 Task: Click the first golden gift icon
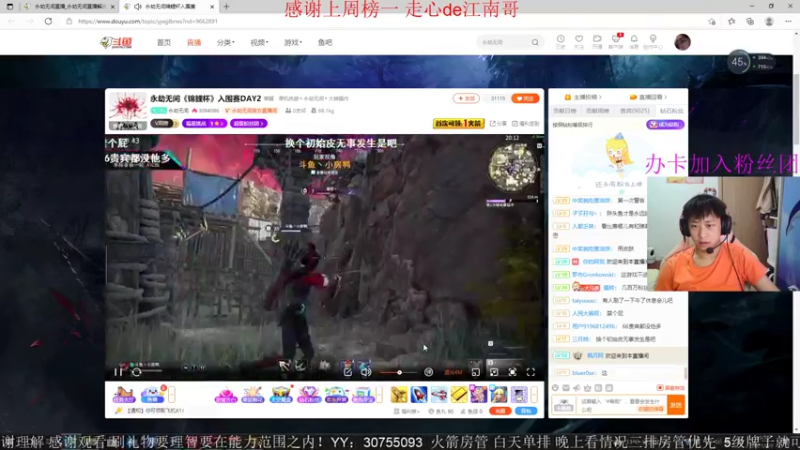click(x=399, y=394)
